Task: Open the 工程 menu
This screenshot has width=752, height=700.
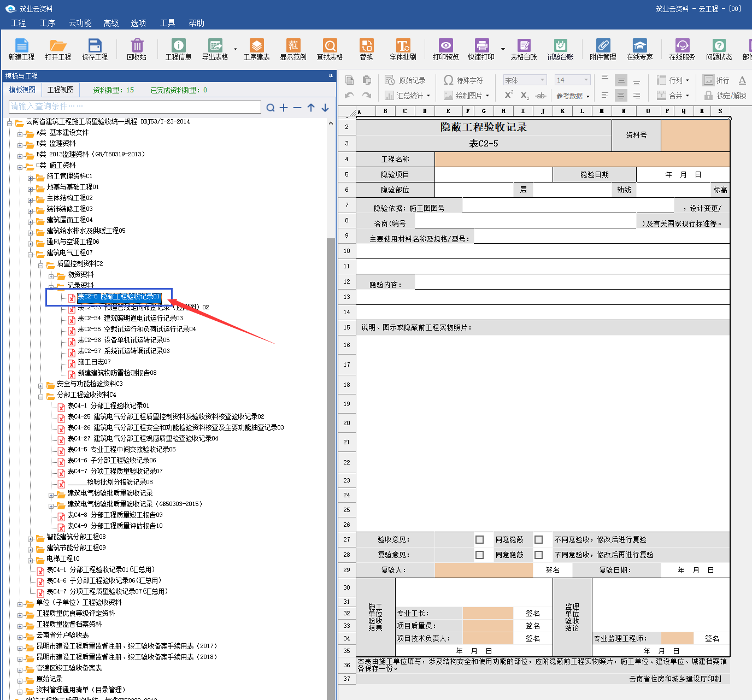Action: click(x=18, y=23)
